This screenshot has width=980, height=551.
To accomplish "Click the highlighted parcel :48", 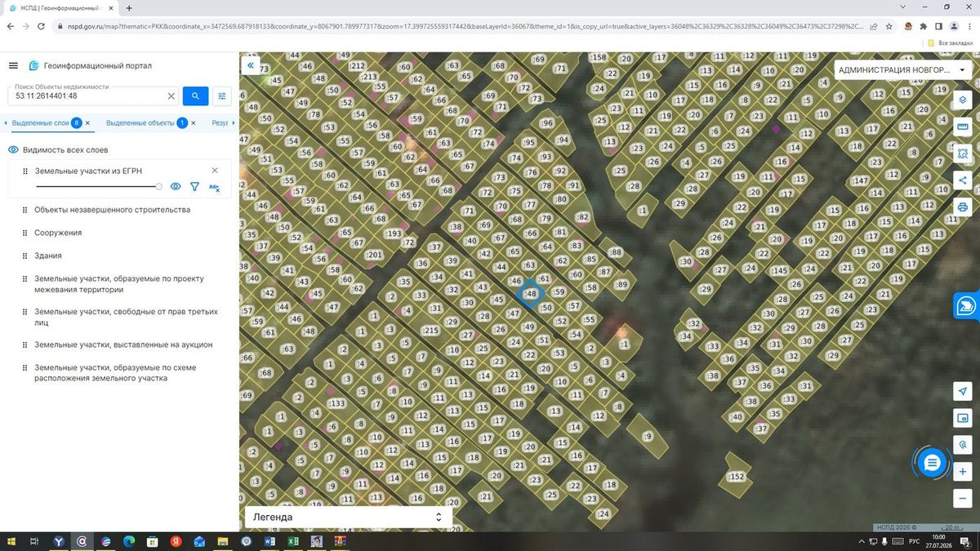I will click(531, 294).
